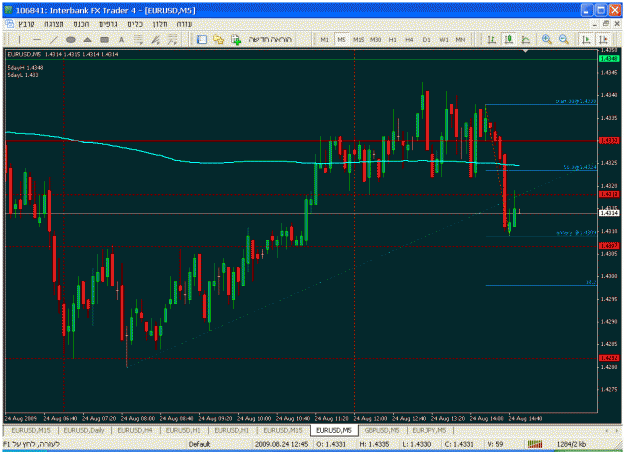
Task: Select the MN timeframe
Action: tap(460, 39)
